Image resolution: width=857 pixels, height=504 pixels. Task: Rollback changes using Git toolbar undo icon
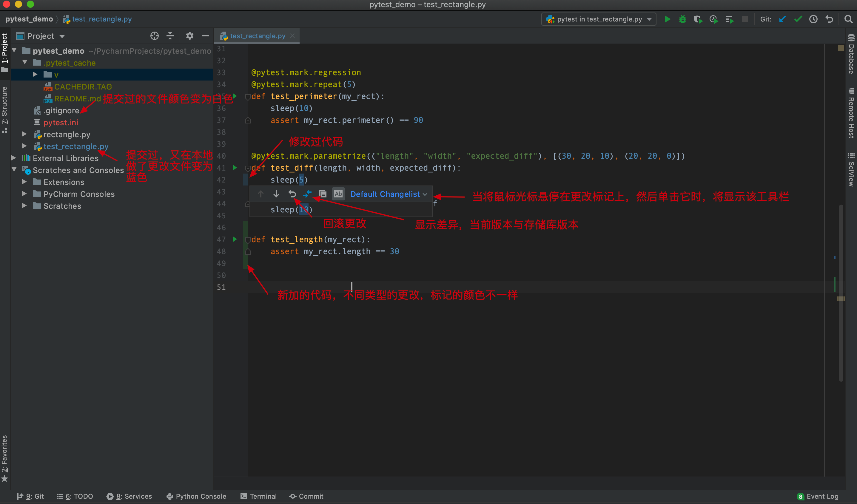point(829,19)
